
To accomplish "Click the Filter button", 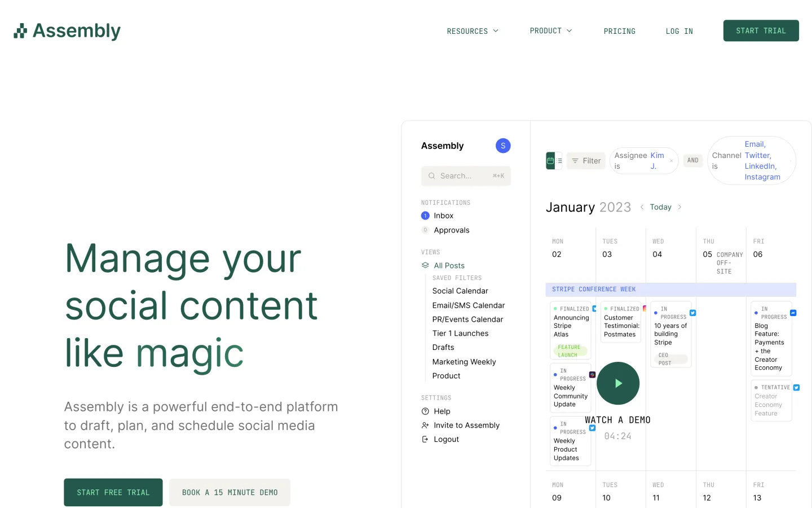I will [586, 161].
